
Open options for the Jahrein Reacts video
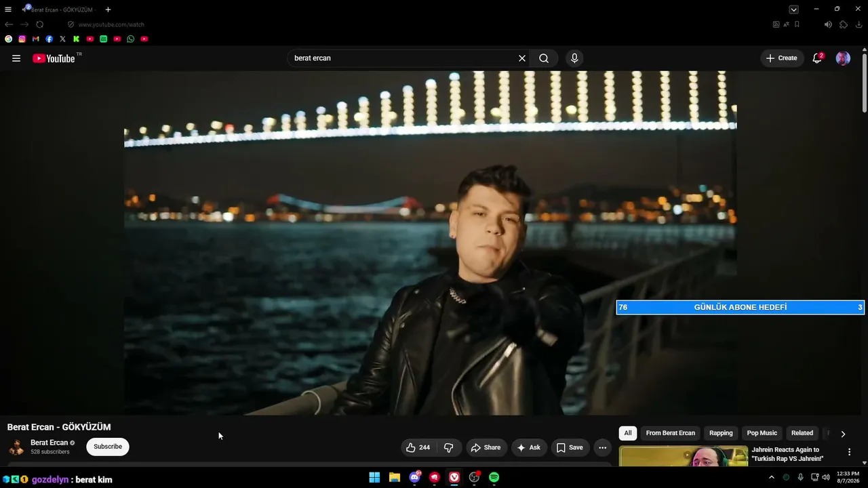pyautogui.click(x=849, y=452)
